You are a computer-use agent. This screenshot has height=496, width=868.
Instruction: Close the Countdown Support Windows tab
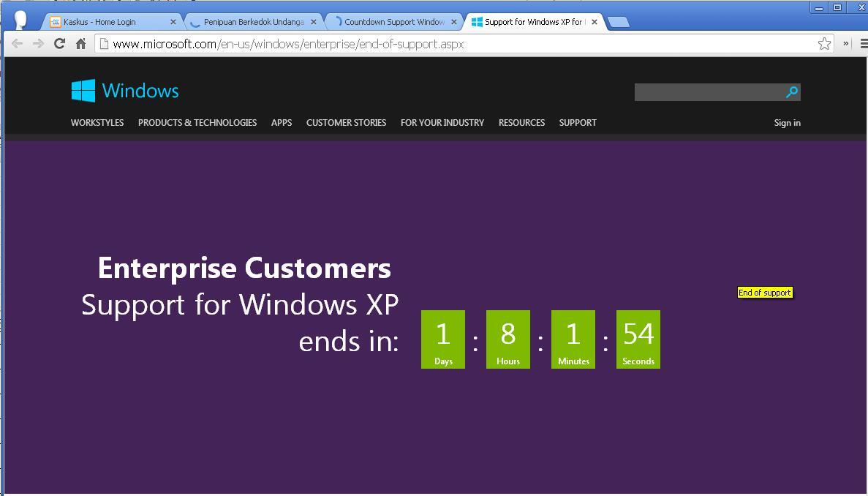pyautogui.click(x=455, y=22)
